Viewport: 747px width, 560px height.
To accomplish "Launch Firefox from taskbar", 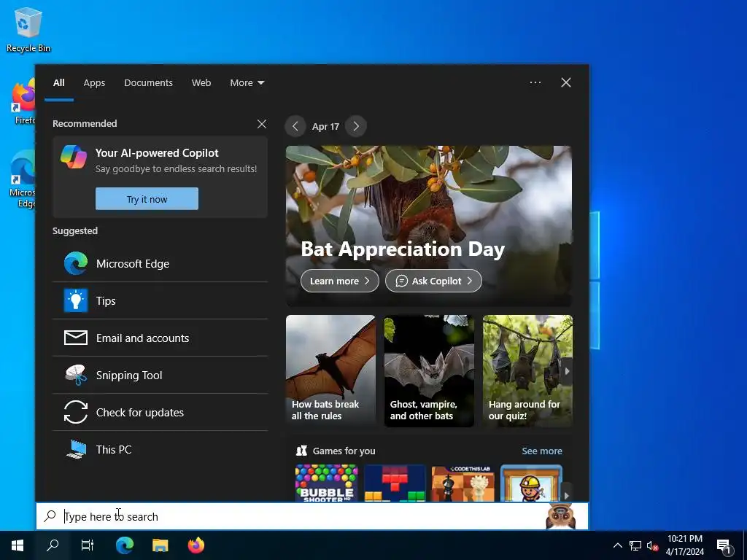I will (196, 545).
